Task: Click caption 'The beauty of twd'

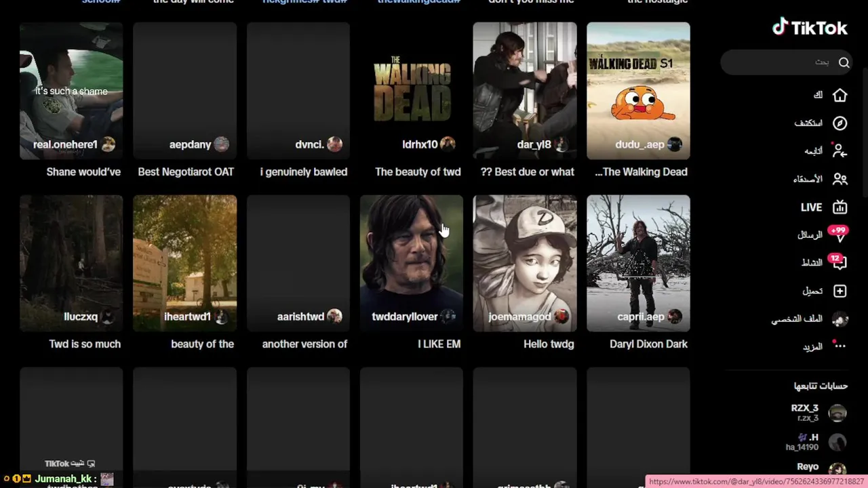Action: point(418,172)
